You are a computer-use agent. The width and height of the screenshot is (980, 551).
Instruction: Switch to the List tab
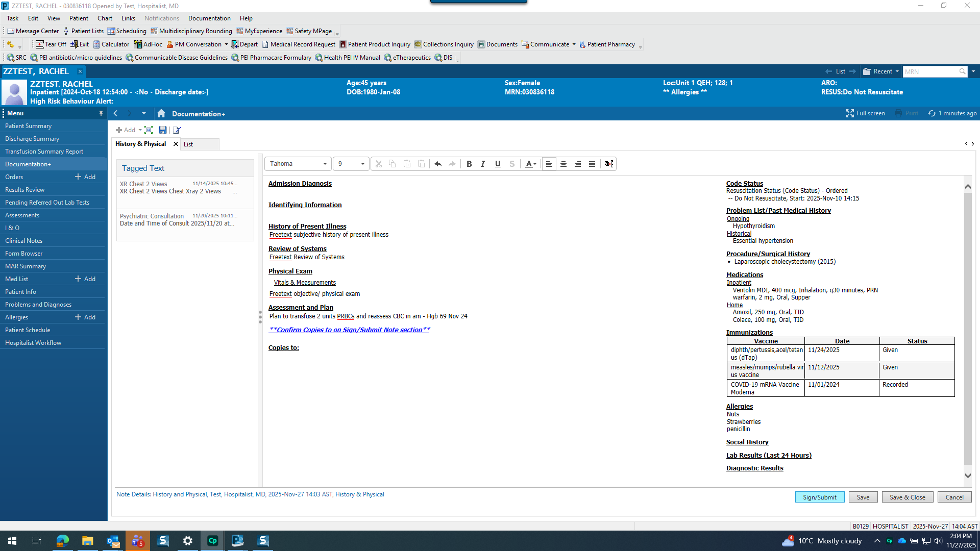point(188,144)
